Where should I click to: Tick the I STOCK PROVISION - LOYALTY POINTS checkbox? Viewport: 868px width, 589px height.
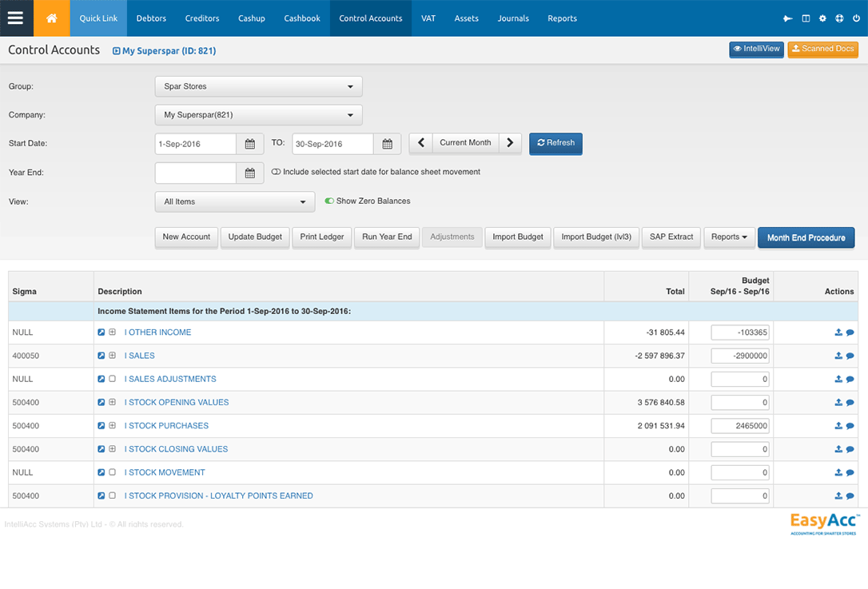(113, 495)
